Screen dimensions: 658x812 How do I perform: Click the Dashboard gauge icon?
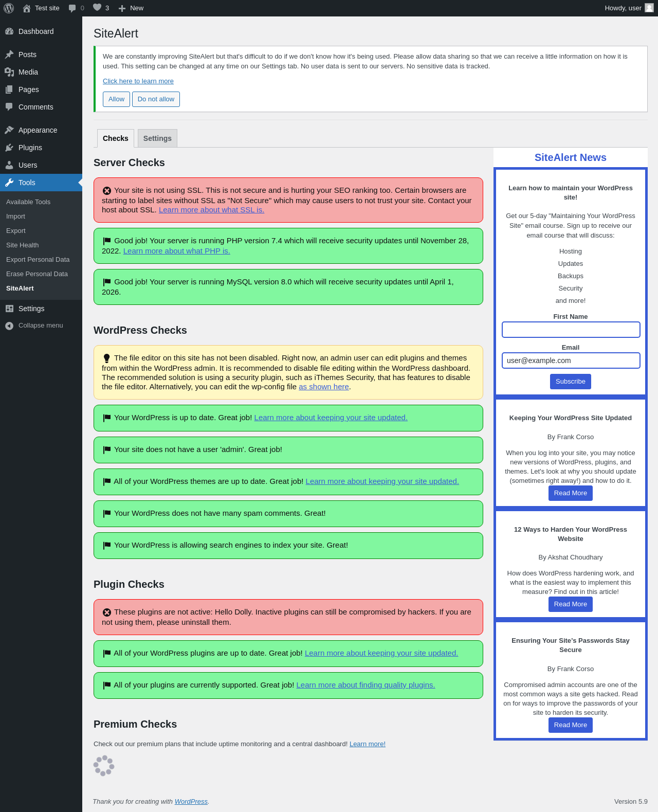click(9, 31)
